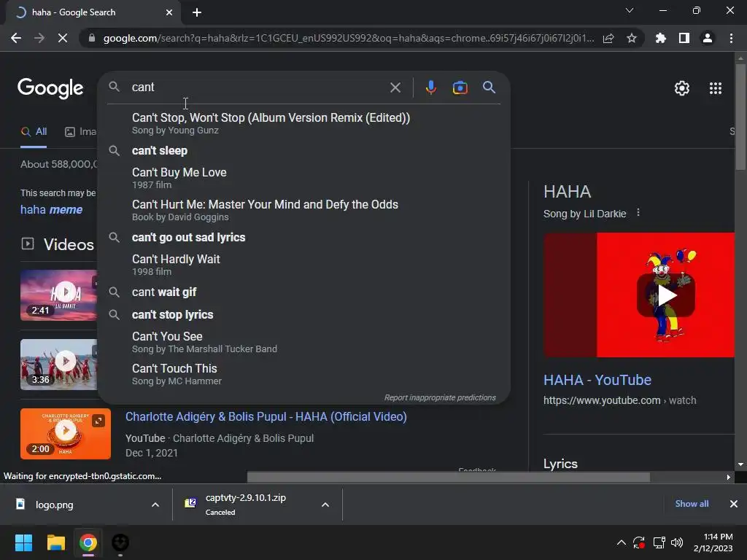Bookmark this tab with the star icon

(631, 38)
